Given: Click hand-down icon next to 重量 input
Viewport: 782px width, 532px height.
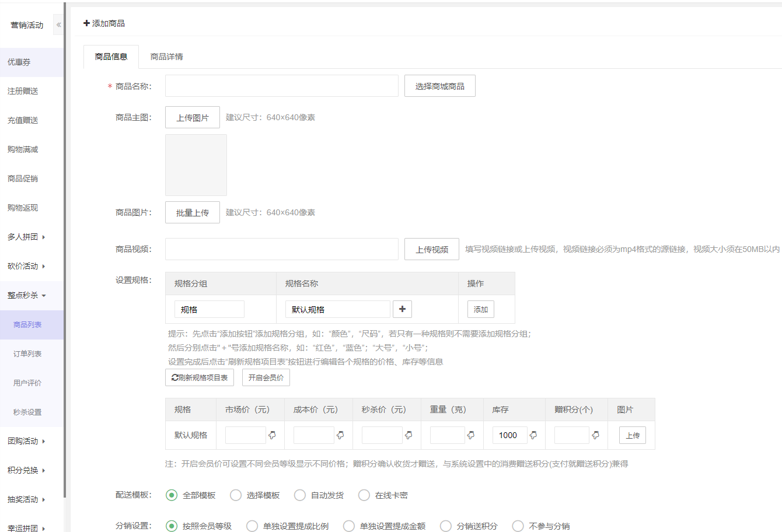Looking at the screenshot, I should click(471, 435).
